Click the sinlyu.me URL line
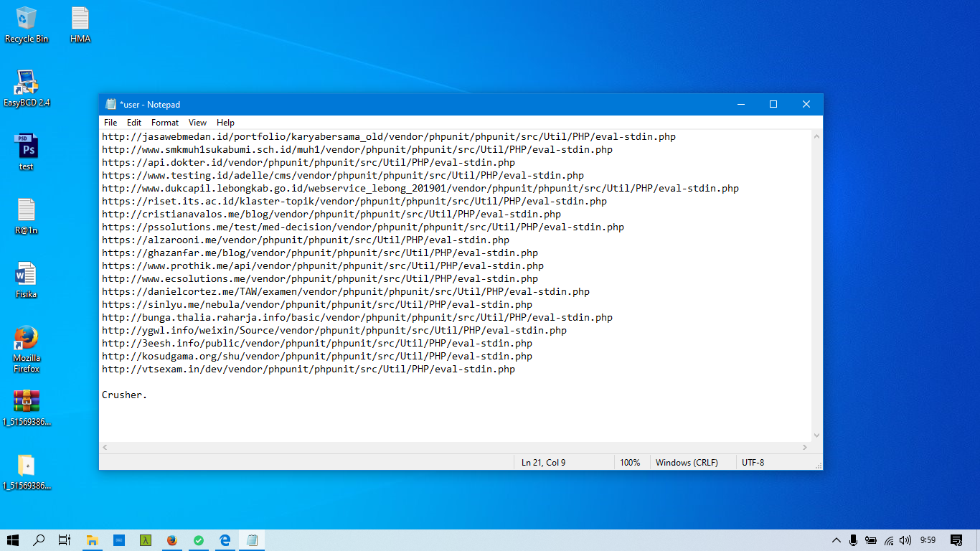The width and height of the screenshot is (980, 551). [317, 304]
